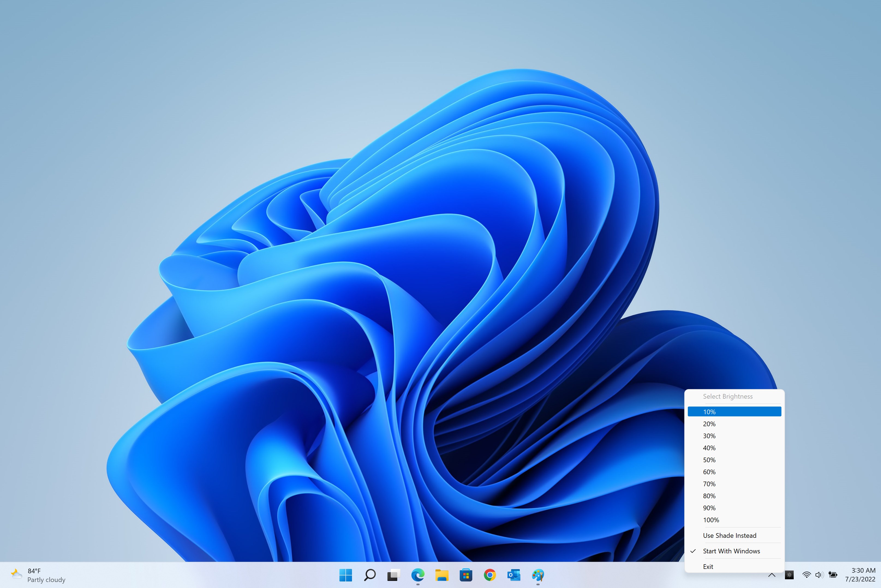Launch Microsoft Edge from taskbar

tap(418, 575)
